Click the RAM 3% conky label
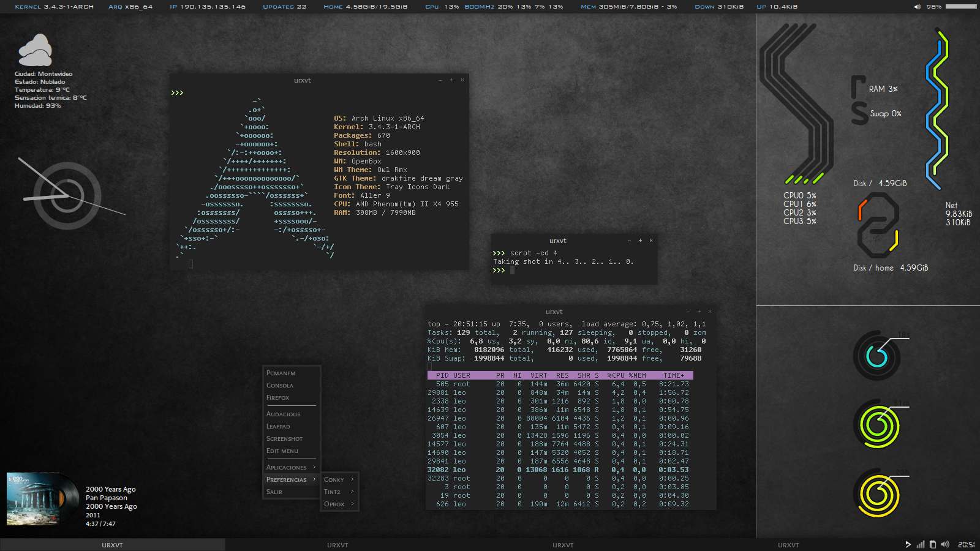This screenshot has height=551, width=980. [883, 89]
